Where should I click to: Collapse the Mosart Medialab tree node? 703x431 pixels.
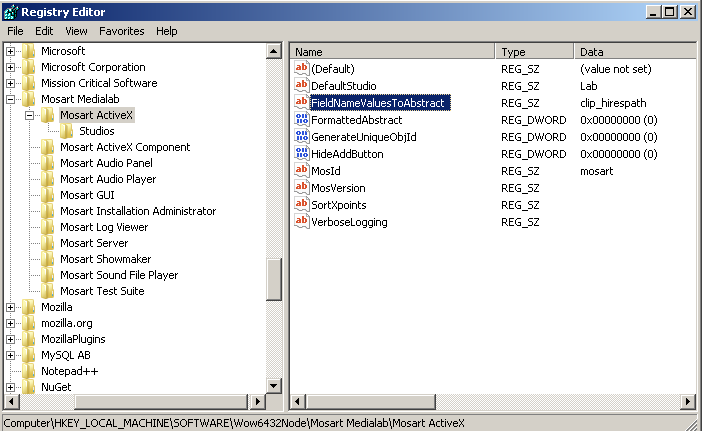(x=11, y=99)
